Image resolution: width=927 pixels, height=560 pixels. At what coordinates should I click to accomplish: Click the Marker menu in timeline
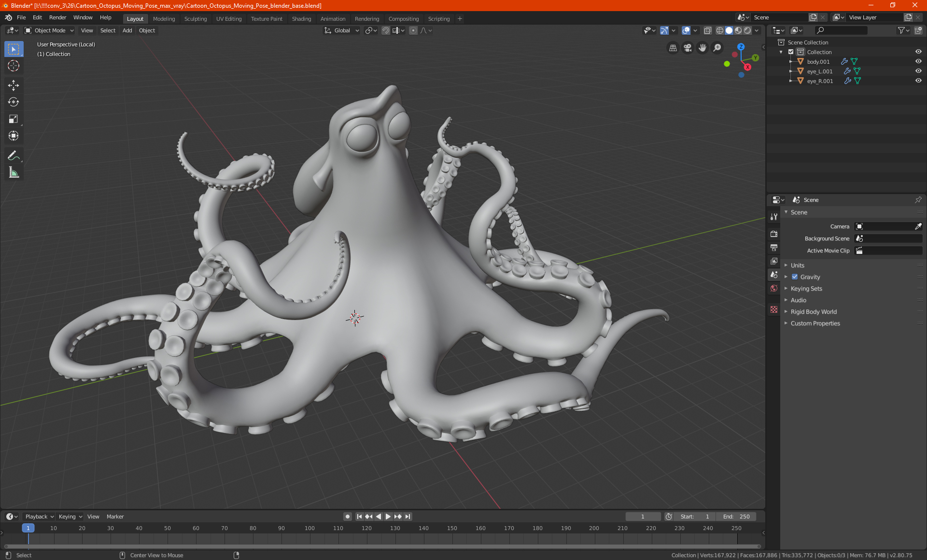(x=115, y=517)
